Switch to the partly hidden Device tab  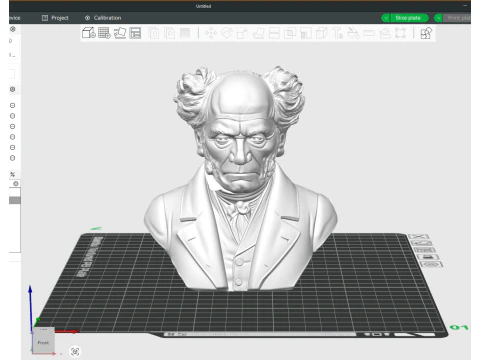15,18
